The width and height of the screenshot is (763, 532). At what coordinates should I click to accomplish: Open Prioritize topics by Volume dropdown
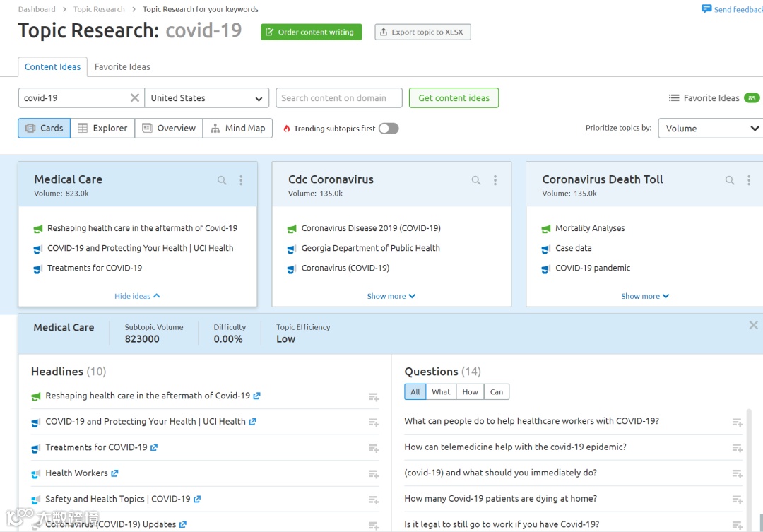tap(711, 129)
